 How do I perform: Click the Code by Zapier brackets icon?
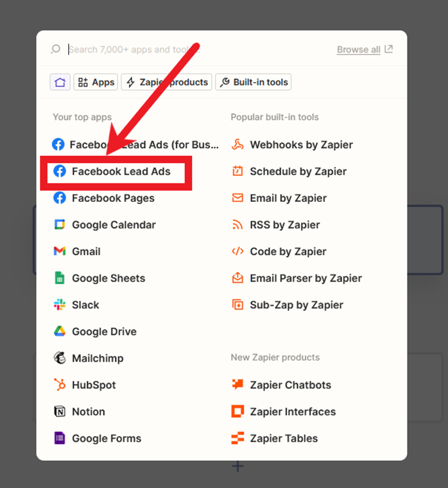[237, 251]
